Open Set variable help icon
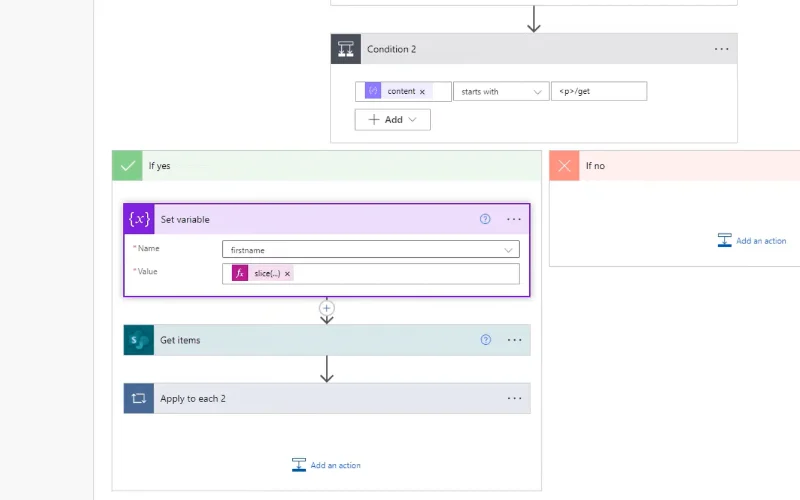800x500 pixels. pos(485,219)
